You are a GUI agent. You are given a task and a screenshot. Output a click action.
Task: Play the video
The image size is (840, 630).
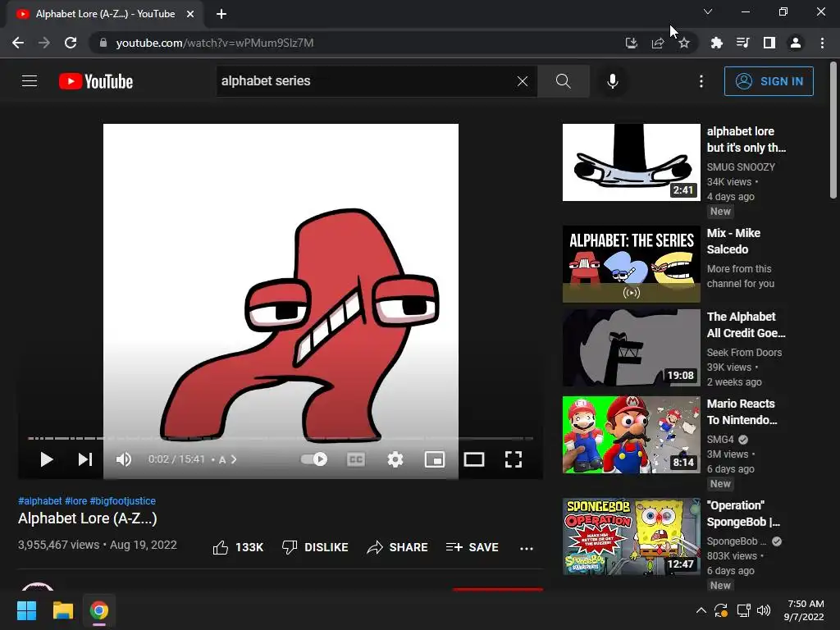(x=47, y=459)
